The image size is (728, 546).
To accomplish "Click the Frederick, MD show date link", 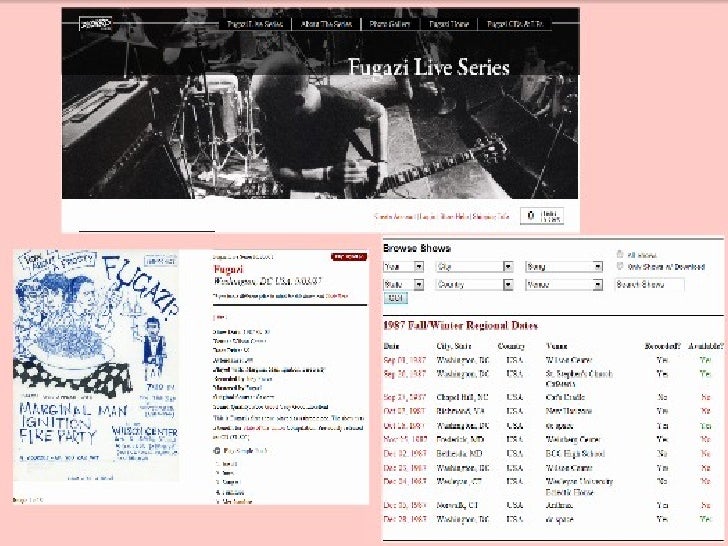I will 405,439.
